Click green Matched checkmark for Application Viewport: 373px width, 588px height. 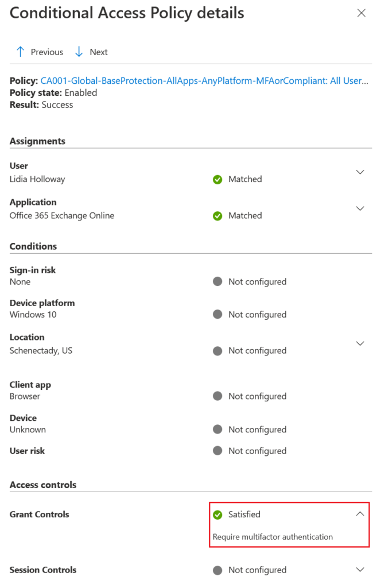[x=217, y=216]
